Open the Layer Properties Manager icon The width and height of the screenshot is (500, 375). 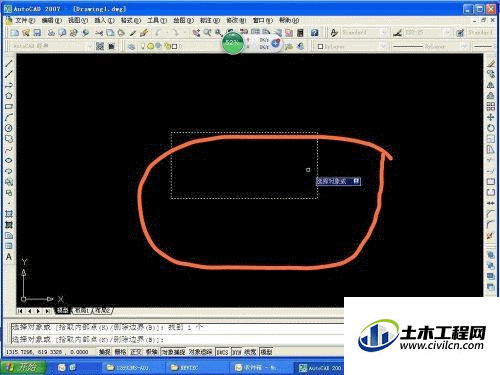coord(132,46)
